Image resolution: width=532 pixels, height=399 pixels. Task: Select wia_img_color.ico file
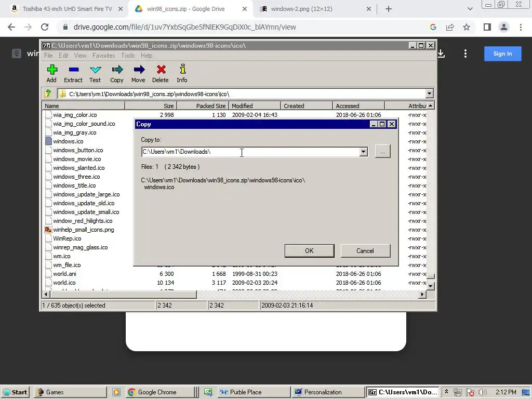[75, 115]
